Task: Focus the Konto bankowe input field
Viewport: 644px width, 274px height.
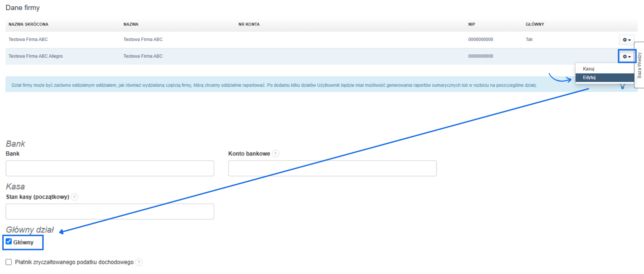Action: pyautogui.click(x=332, y=168)
